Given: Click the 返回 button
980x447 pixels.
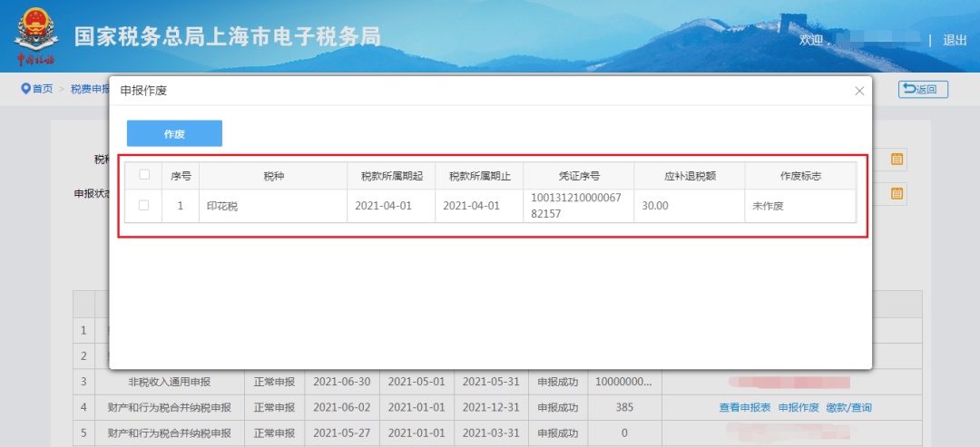Looking at the screenshot, I should click(923, 89).
